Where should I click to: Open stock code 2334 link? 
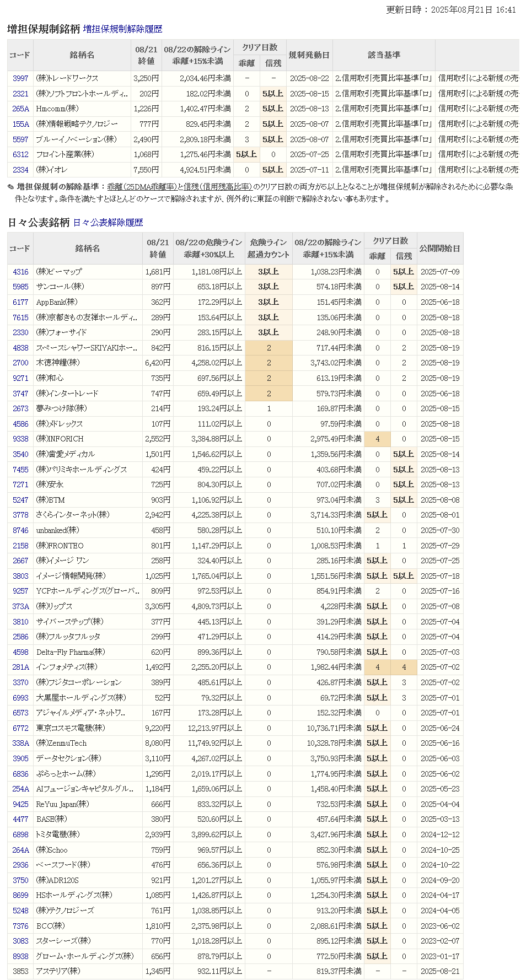(20, 170)
